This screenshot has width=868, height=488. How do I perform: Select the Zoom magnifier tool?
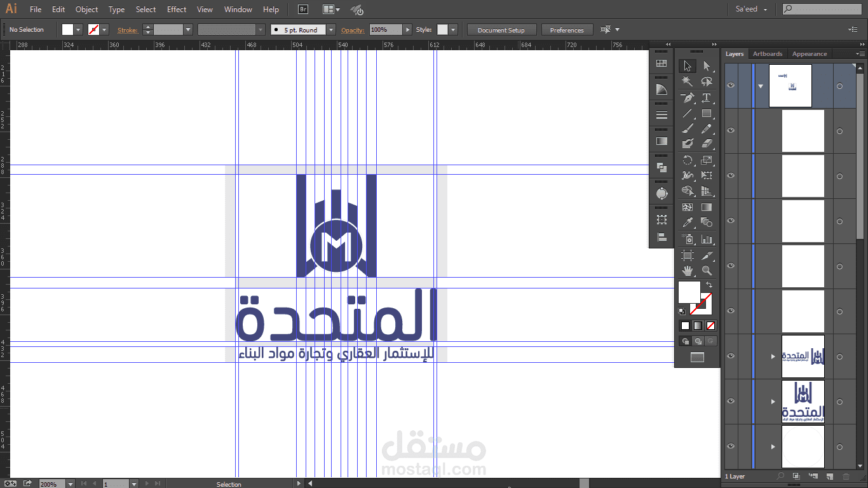pyautogui.click(x=707, y=271)
